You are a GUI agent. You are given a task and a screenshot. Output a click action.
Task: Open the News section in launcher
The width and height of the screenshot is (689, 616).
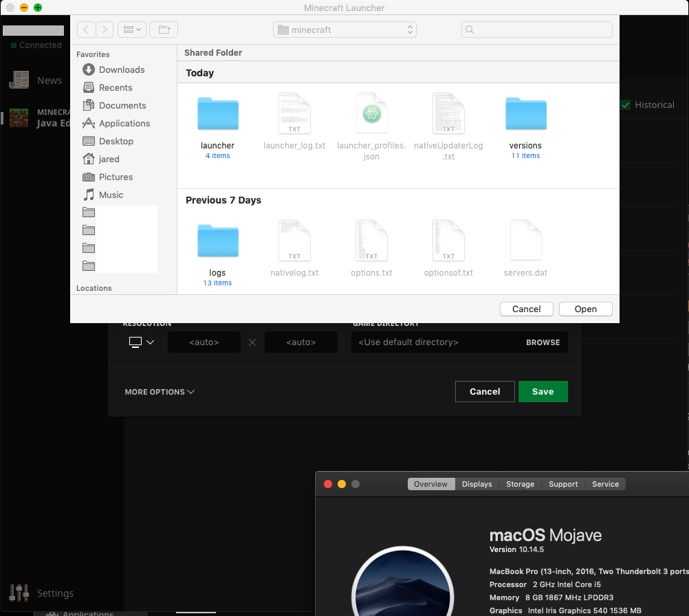tap(36, 80)
